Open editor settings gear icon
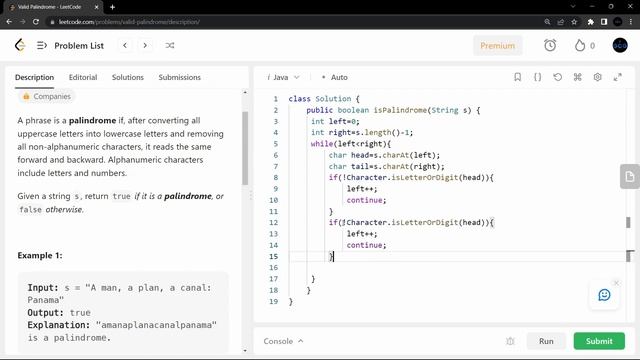The width and height of the screenshot is (640, 360). (x=598, y=77)
